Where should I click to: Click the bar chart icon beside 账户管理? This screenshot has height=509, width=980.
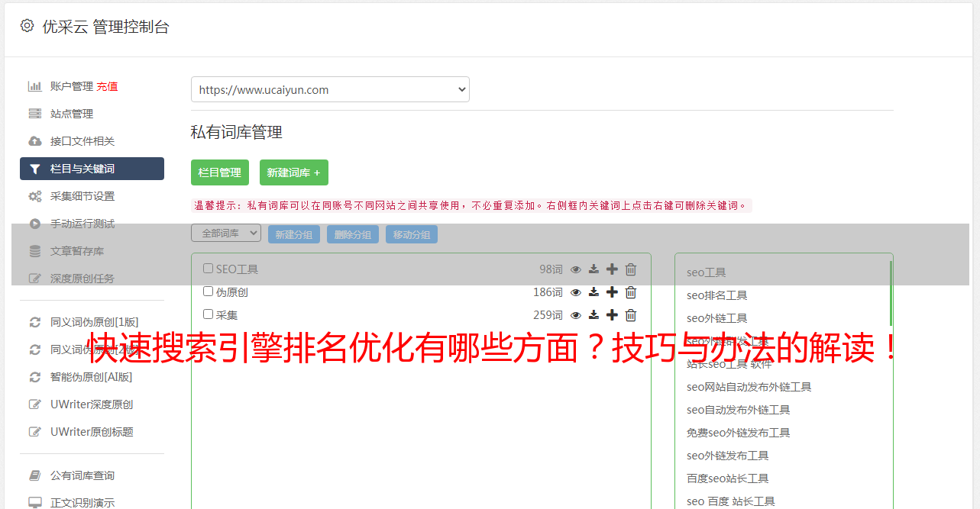34,86
